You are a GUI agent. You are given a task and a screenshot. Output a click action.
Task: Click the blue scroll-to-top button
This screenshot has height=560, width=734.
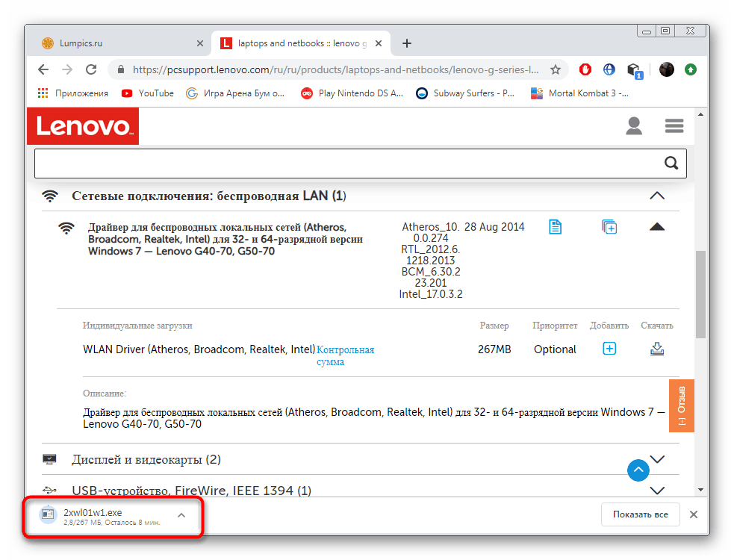[x=638, y=470]
